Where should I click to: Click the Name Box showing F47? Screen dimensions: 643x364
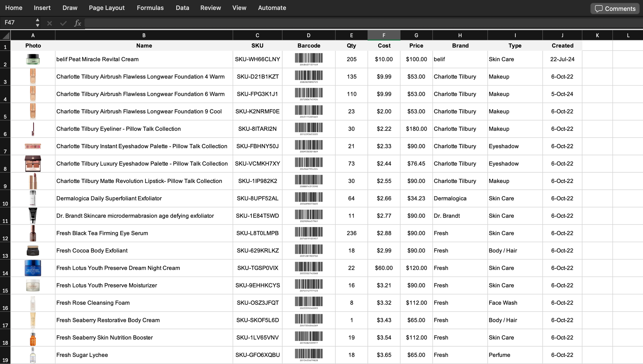(18, 23)
